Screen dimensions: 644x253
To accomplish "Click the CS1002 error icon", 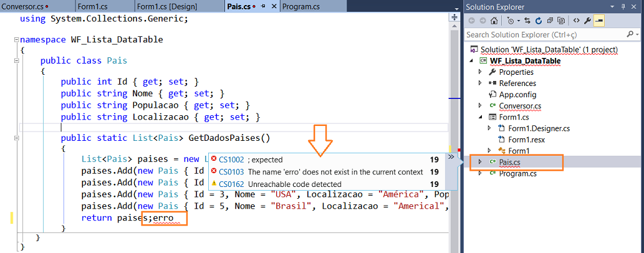I will coord(214,159).
